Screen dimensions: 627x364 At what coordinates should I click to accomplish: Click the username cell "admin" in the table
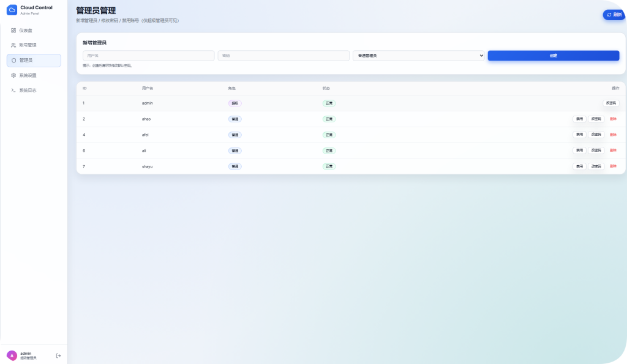[147, 103]
